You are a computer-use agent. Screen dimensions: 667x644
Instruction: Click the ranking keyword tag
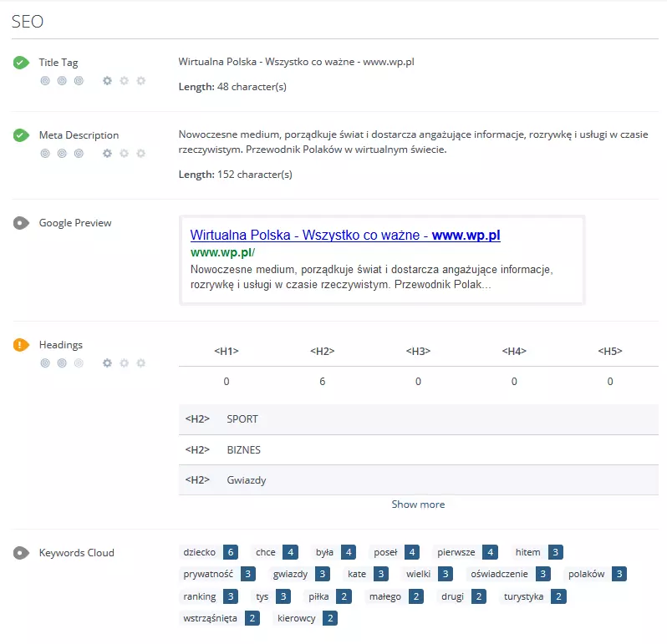[x=208, y=596]
